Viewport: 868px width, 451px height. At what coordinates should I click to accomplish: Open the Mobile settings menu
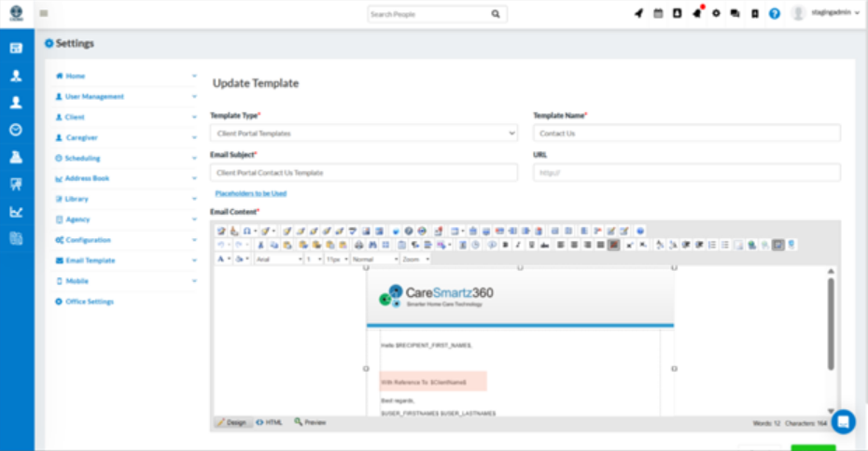point(125,281)
